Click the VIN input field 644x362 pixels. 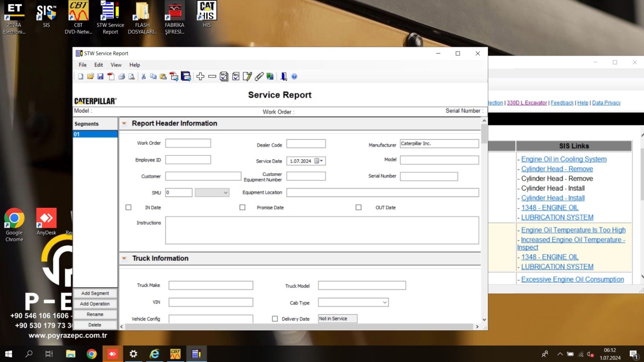[211, 302]
